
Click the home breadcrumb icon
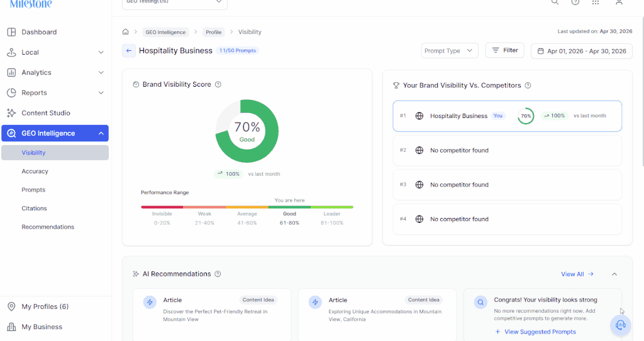[x=126, y=31]
